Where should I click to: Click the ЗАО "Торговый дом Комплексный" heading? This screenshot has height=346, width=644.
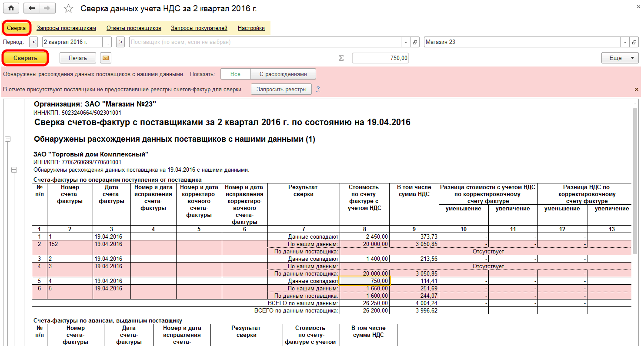[x=91, y=154]
